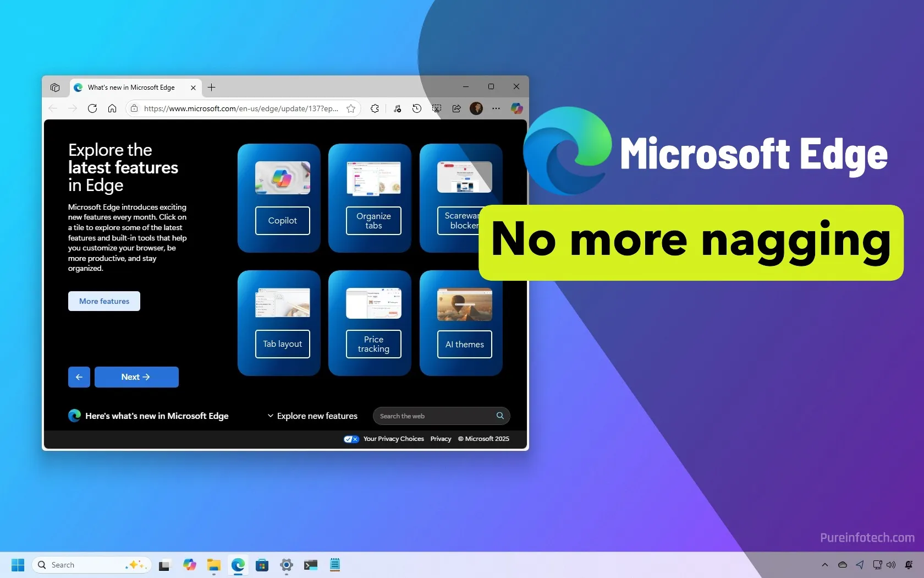This screenshot has width=924, height=578.
Task: Open the Organize tabs thumbnail image
Action: tap(373, 178)
